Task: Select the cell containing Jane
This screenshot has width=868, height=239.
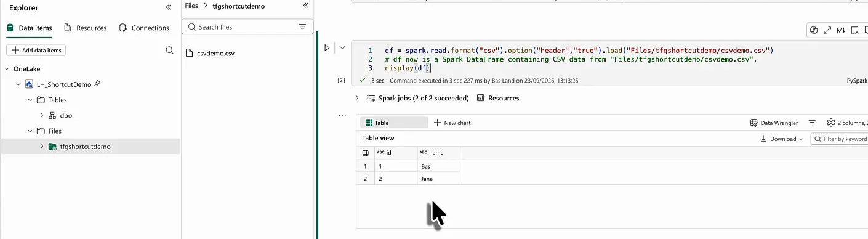Action: click(x=439, y=179)
